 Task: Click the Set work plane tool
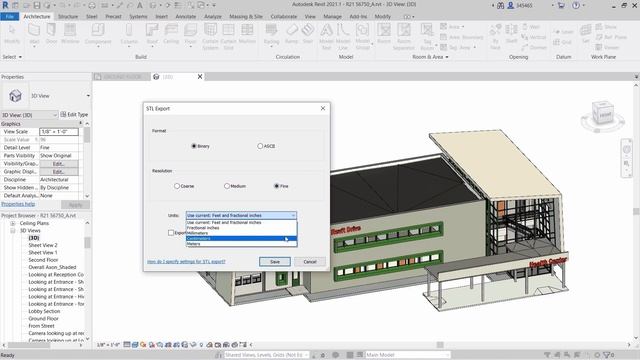pyautogui.click(x=586, y=33)
